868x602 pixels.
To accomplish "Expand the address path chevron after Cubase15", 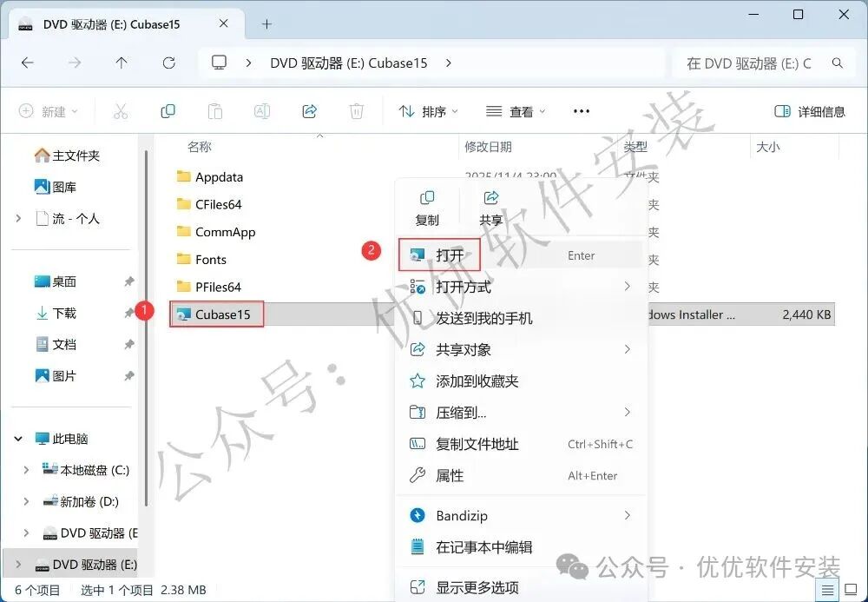I will point(449,63).
